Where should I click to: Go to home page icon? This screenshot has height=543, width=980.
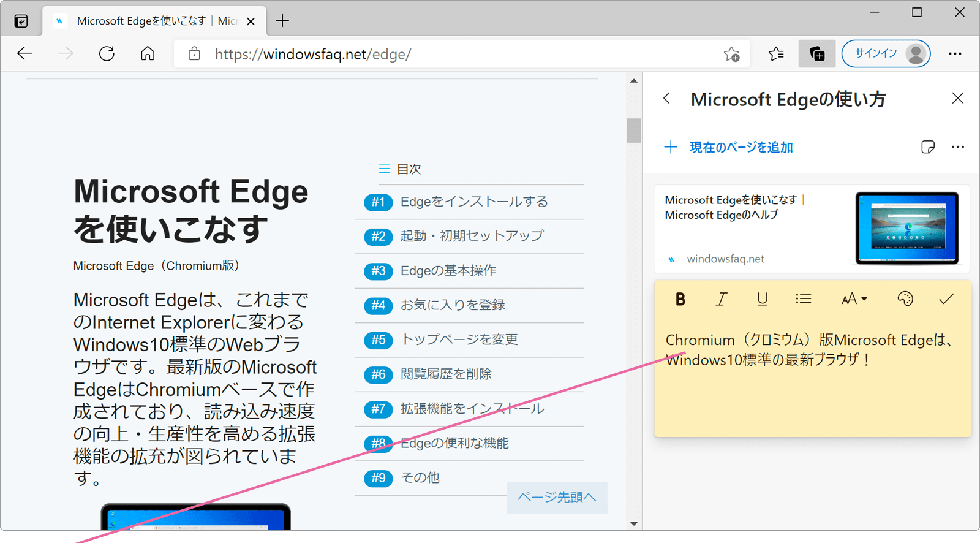click(148, 54)
